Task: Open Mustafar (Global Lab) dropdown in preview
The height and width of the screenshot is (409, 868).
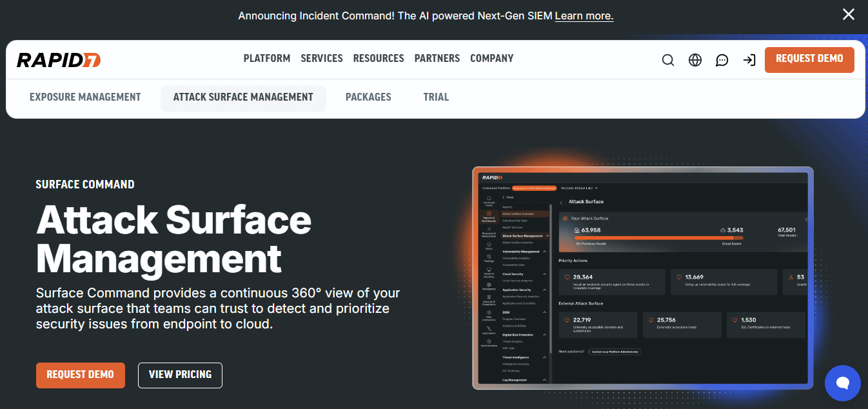Action: pyautogui.click(x=579, y=188)
